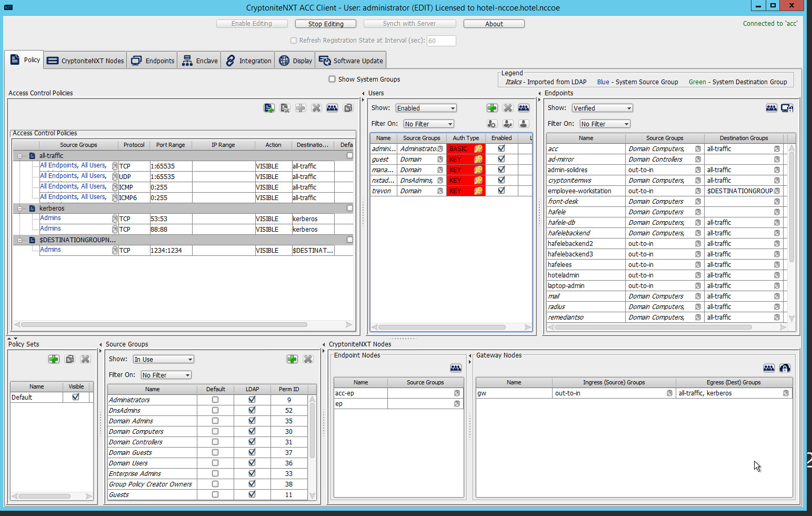Click the delete source group X icon
Viewport: 812px width, 516px height.
308,359
